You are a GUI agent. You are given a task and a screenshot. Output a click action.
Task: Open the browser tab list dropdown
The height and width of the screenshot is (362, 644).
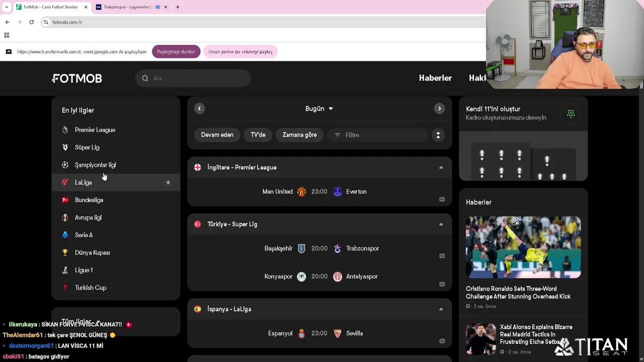tap(7, 7)
